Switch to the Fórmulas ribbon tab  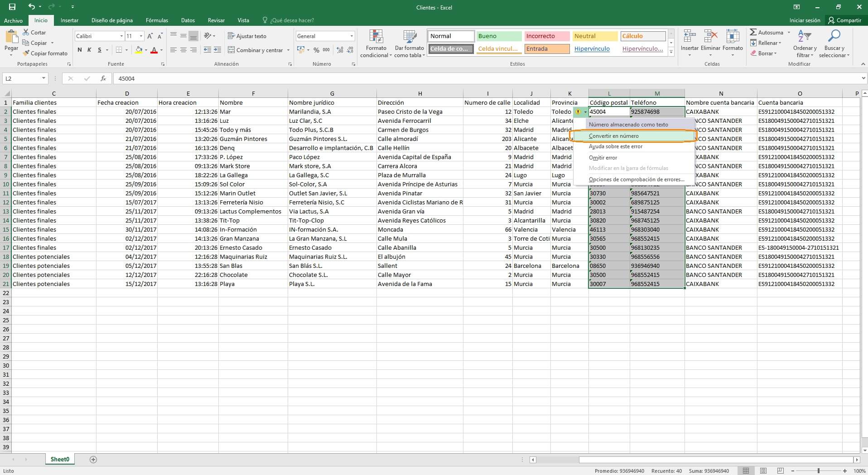156,20
